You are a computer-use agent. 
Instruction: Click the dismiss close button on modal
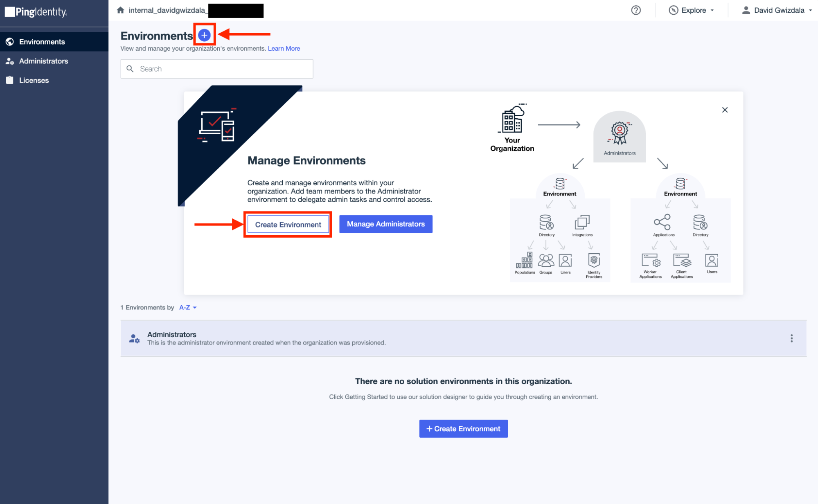pos(725,110)
